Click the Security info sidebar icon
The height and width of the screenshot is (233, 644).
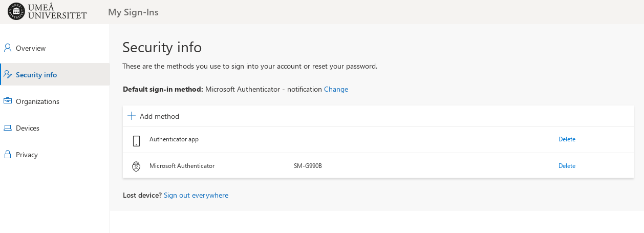pyautogui.click(x=8, y=74)
